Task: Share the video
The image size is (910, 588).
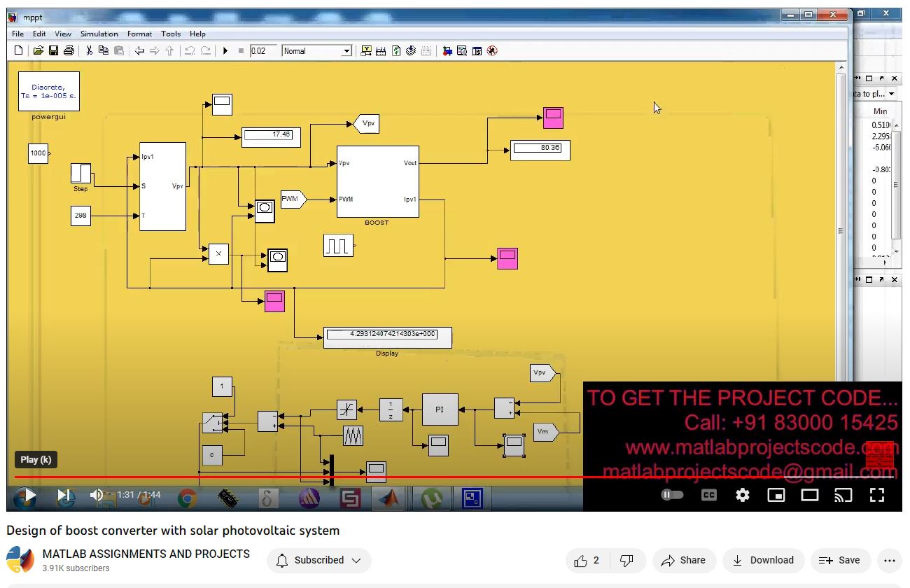Action: (683, 560)
